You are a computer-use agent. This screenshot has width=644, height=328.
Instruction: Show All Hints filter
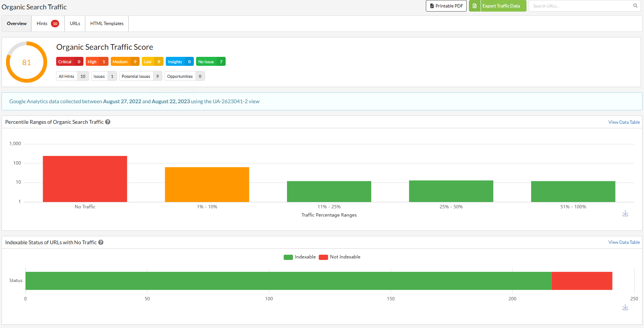pos(73,76)
